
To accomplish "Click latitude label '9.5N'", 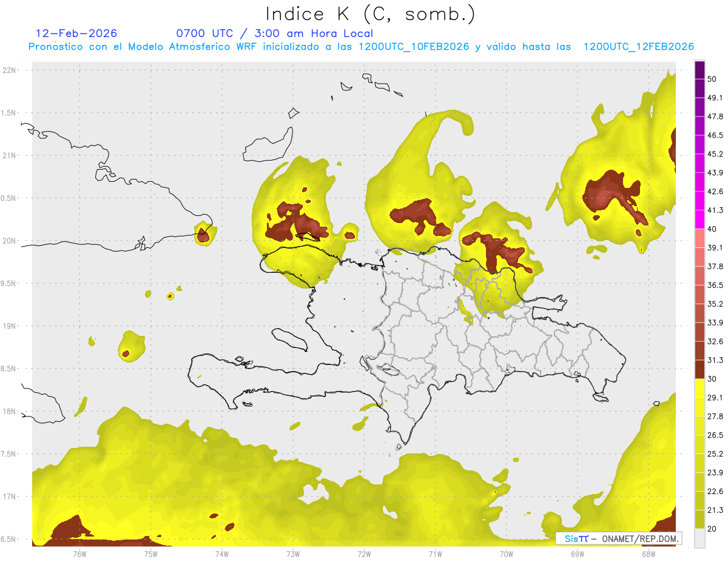I will [x=9, y=283].
